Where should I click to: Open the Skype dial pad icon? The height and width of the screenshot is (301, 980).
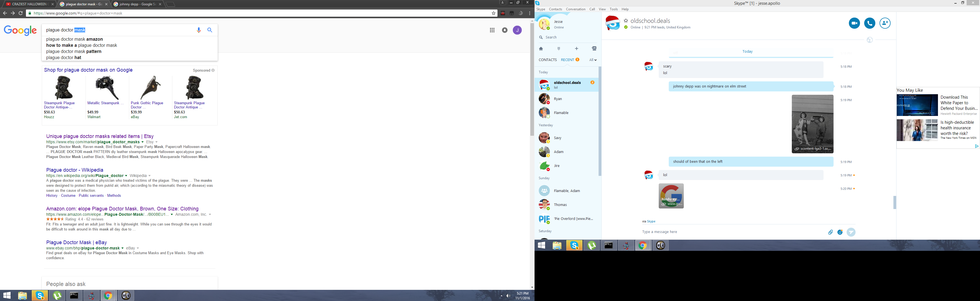tap(559, 49)
